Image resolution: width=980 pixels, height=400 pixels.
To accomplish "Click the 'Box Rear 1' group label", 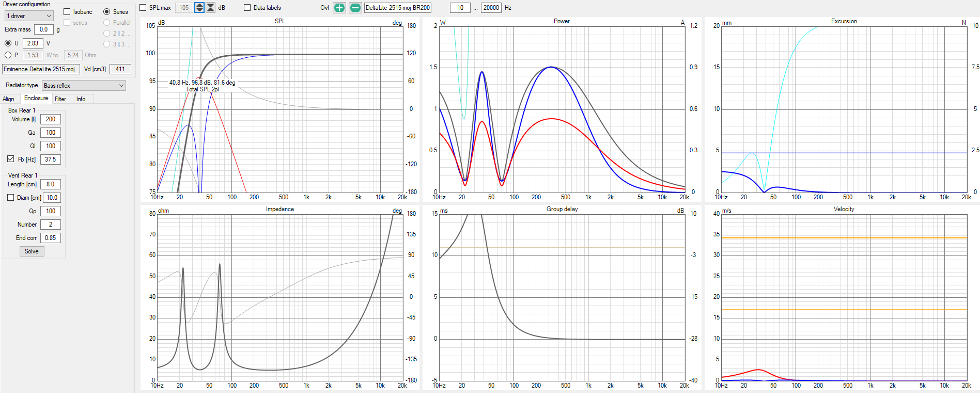I will pos(22,110).
